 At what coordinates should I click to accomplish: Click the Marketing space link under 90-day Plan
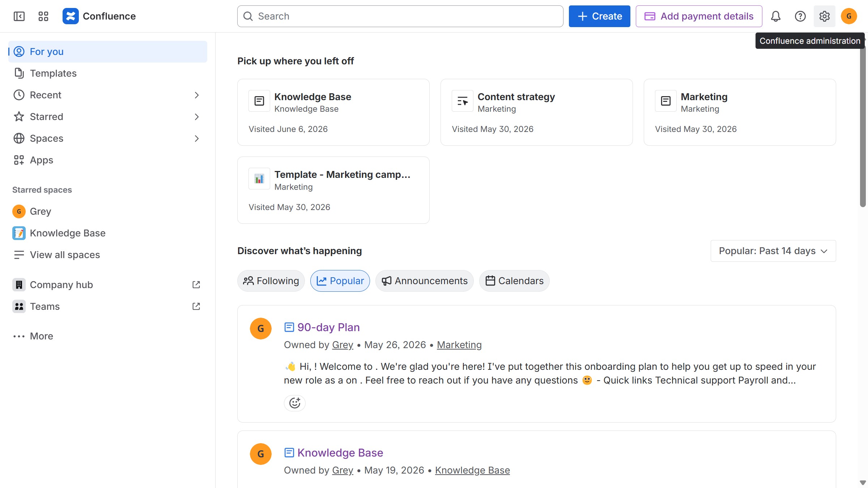[459, 345]
